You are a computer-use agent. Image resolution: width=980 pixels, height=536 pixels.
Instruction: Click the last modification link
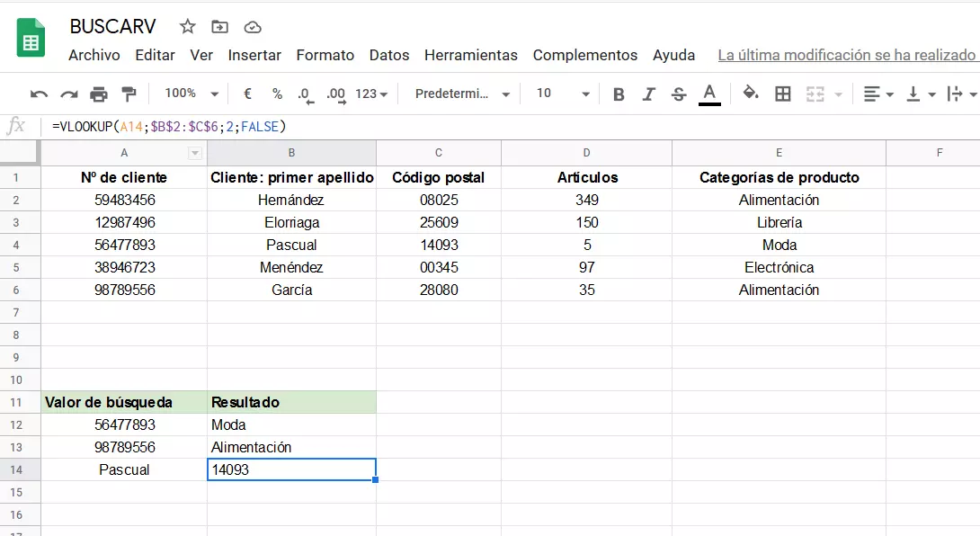tap(846, 55)
